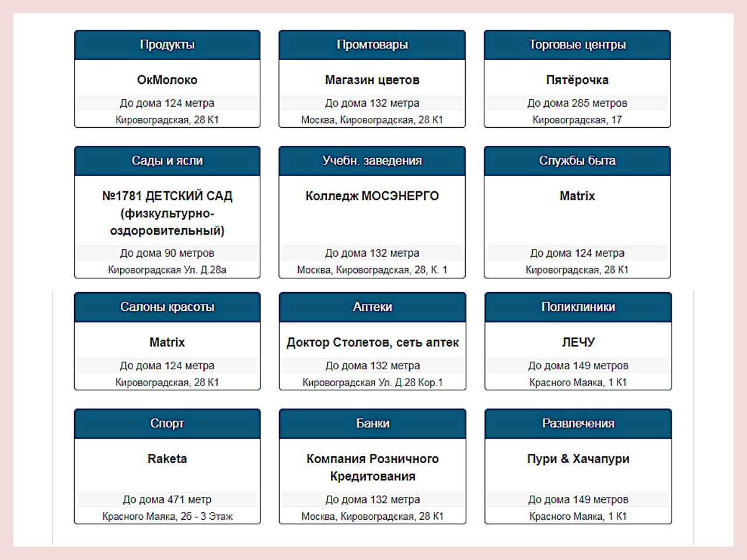Click Кировоградская, 28 К1 in Салоны красоты card

[x=167, y=383]
